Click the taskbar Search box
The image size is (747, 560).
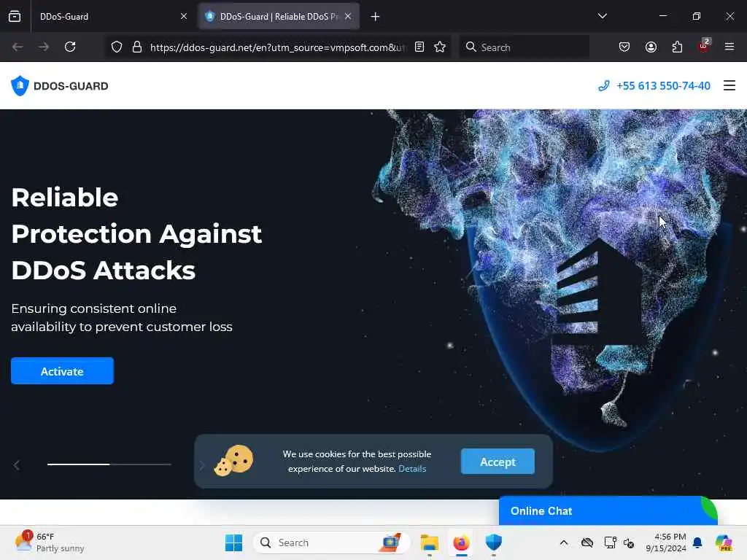[x=332, y=542]
